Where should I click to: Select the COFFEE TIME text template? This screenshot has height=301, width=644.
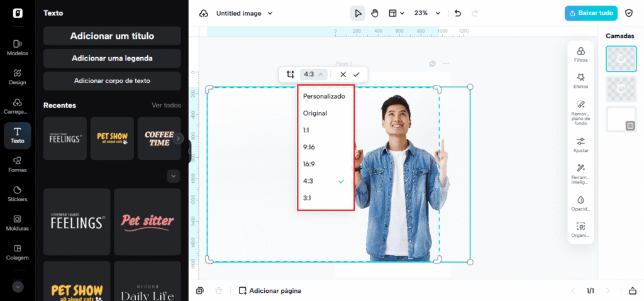[158, 138]
